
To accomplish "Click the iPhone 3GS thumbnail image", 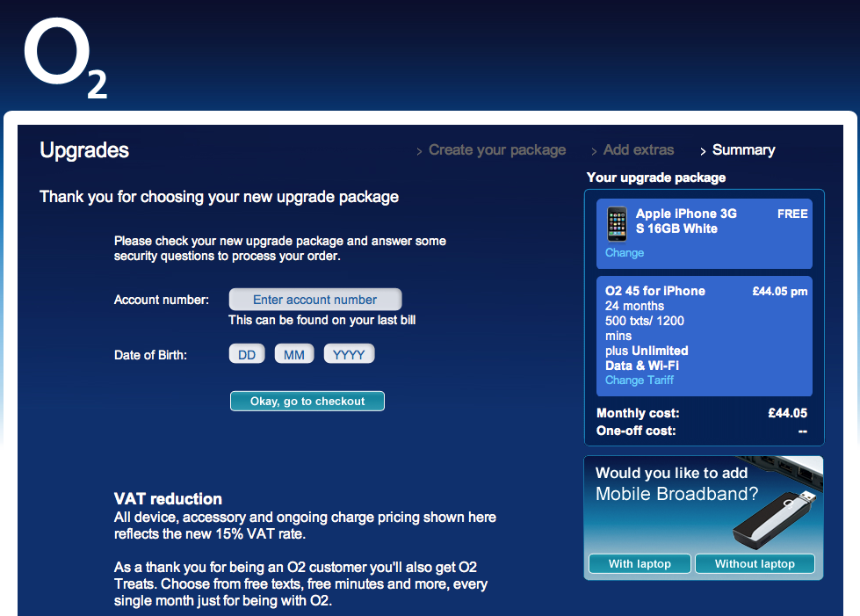I will point(617,224).
